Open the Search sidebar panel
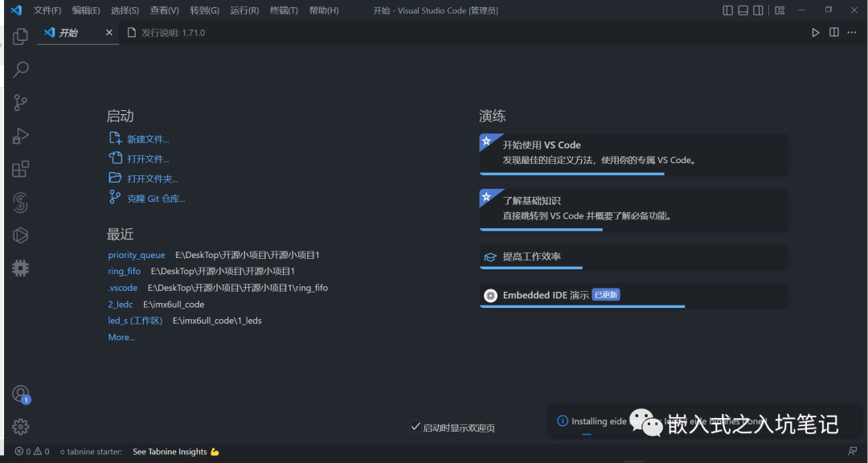Screen dimensions: 868x463 19,69
